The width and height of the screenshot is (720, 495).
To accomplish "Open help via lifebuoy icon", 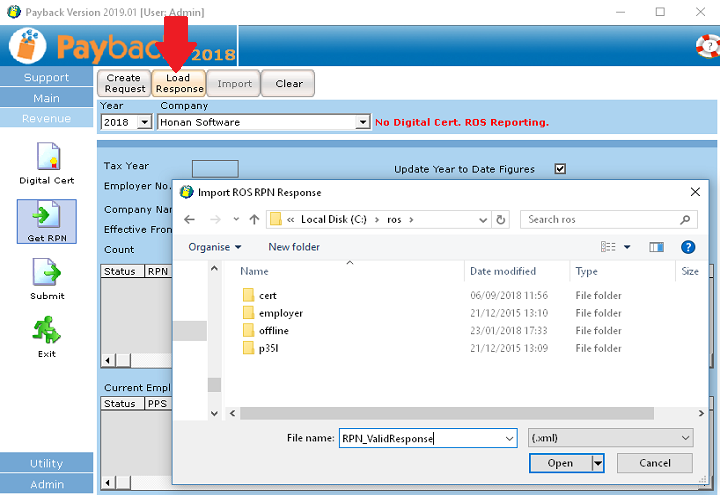I will [x=704, y=46].
